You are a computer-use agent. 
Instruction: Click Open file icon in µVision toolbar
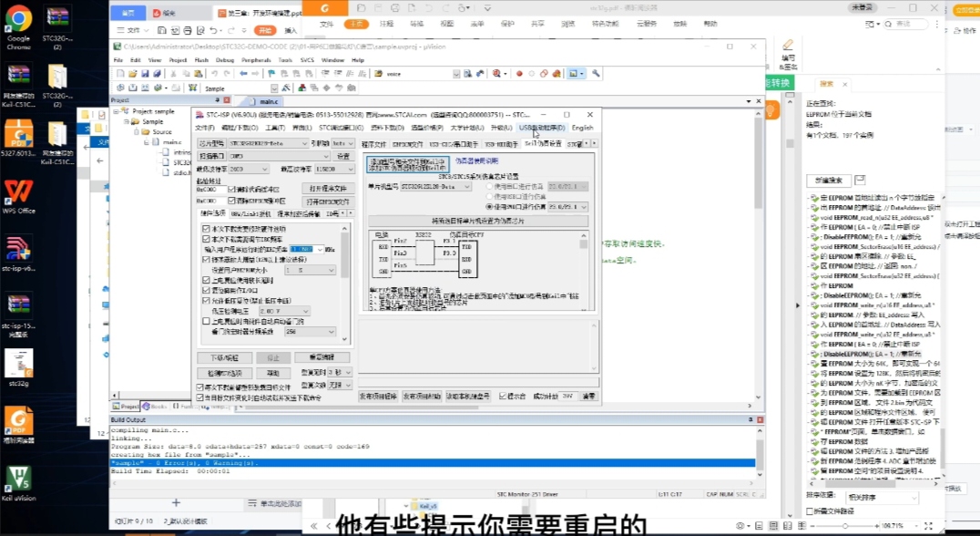133,74
